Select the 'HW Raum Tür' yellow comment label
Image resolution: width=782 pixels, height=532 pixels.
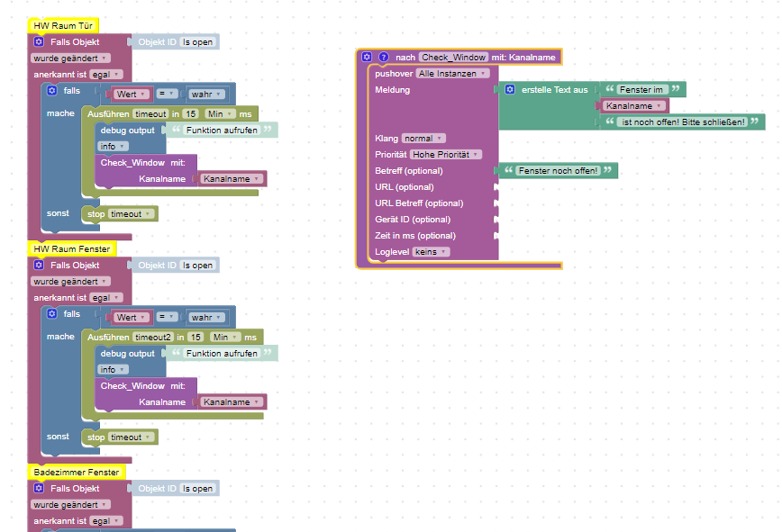tap(63, 25)
